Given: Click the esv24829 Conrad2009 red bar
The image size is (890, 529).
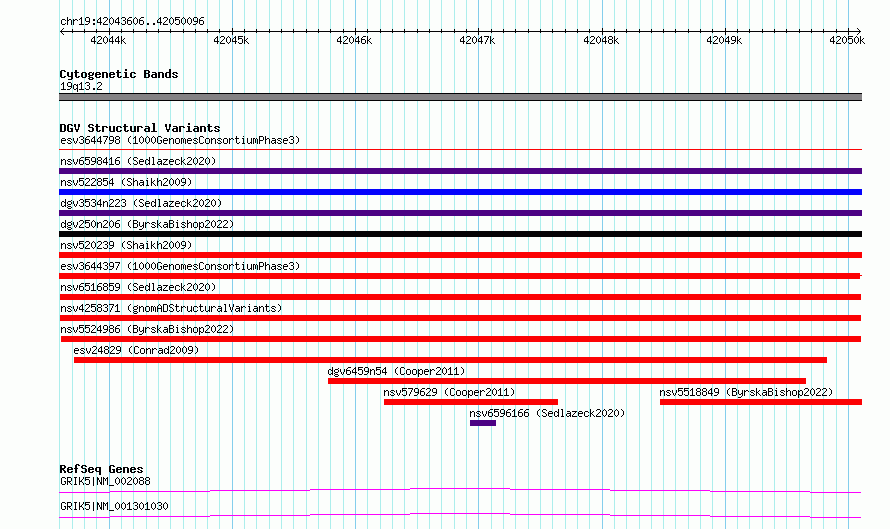Looking at the screenshot, I should (x=450, y=360).
